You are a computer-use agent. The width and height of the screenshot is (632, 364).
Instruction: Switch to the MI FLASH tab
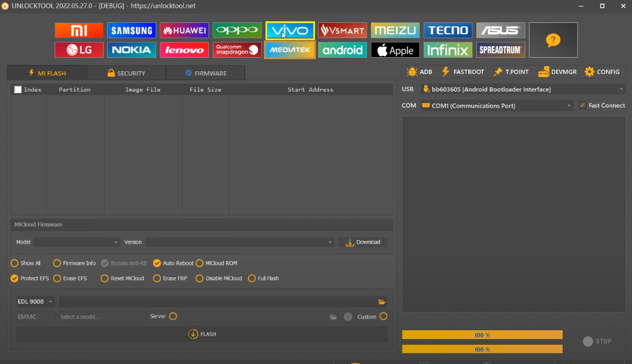47,73
